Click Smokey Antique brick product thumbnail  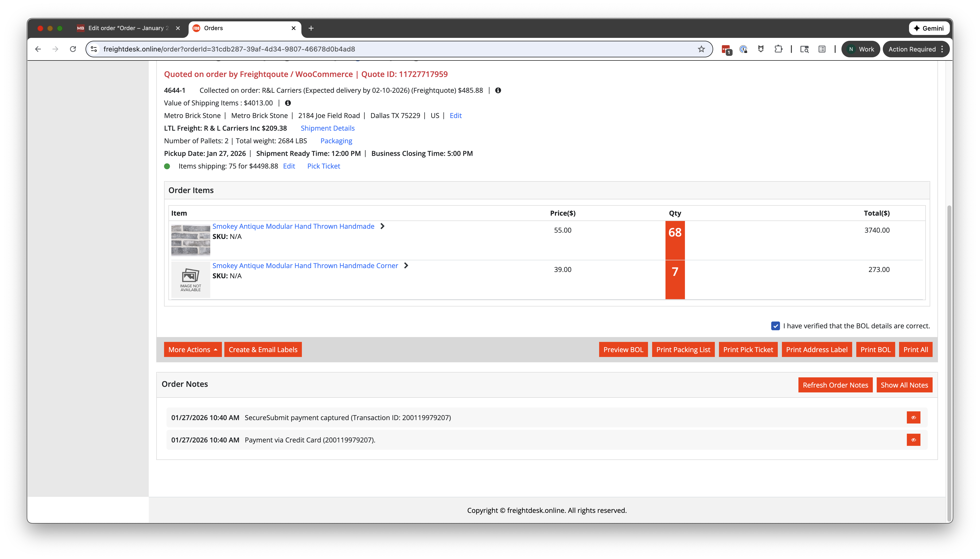click(x=191, y=240)
